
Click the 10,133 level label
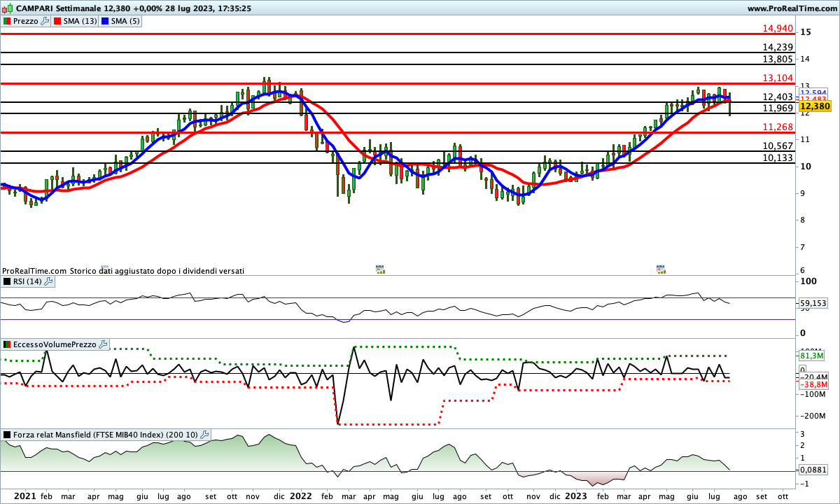point(778,158)
